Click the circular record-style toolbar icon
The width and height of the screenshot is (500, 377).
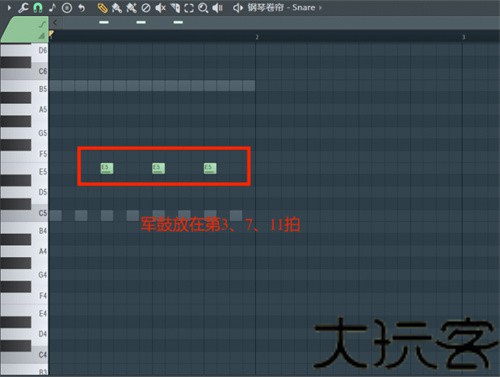point(67,8)
